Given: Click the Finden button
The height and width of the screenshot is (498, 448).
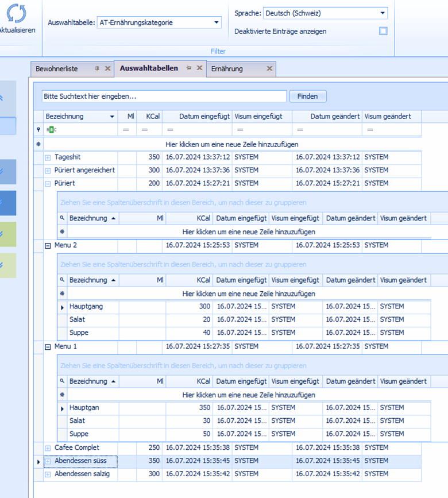Looking at the screenshot, I should tap(307, 96).
